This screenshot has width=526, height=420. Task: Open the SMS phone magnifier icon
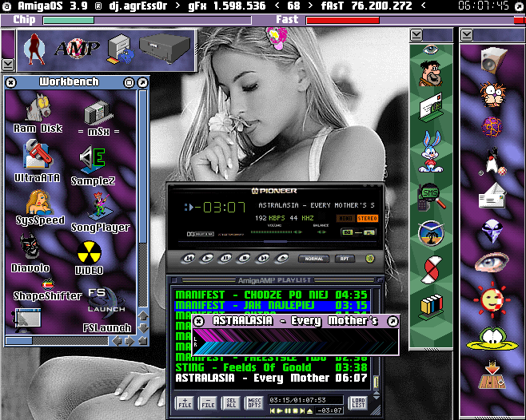431,197
